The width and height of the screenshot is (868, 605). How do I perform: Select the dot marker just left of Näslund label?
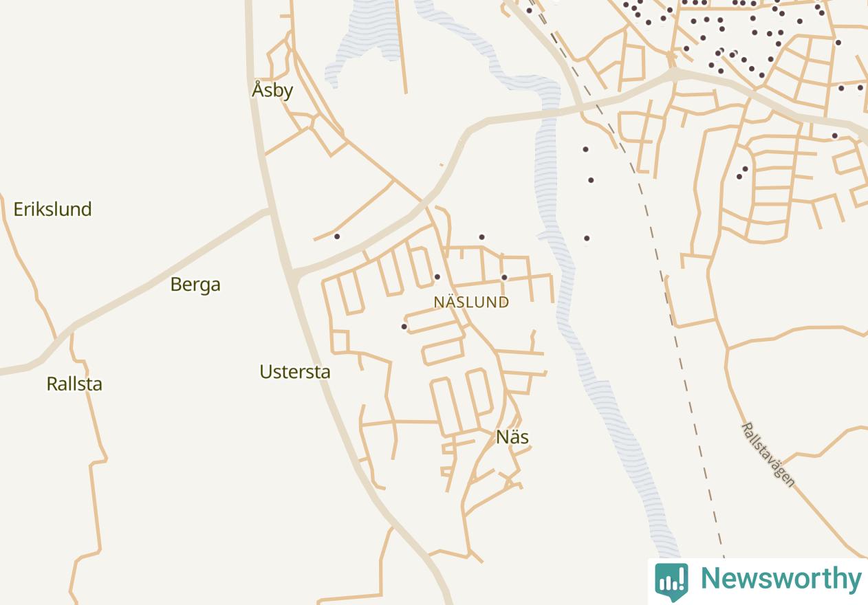pyautogui.click(x=437, y=277)
